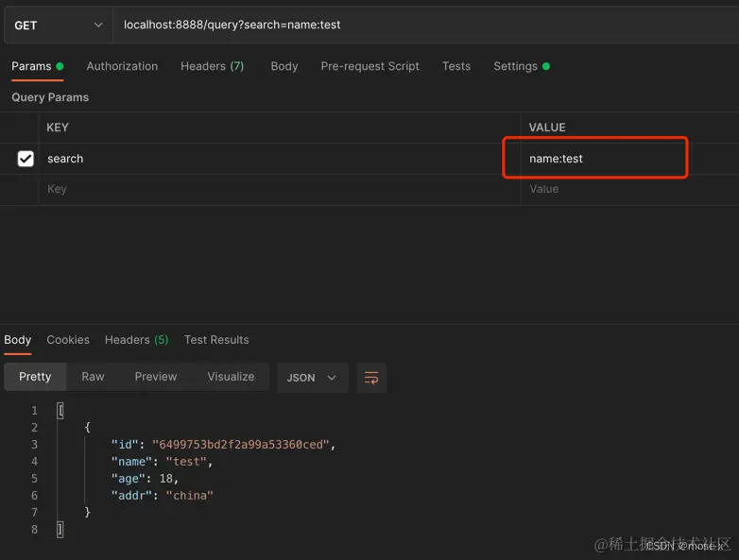Click the "china" addr value

189,496
